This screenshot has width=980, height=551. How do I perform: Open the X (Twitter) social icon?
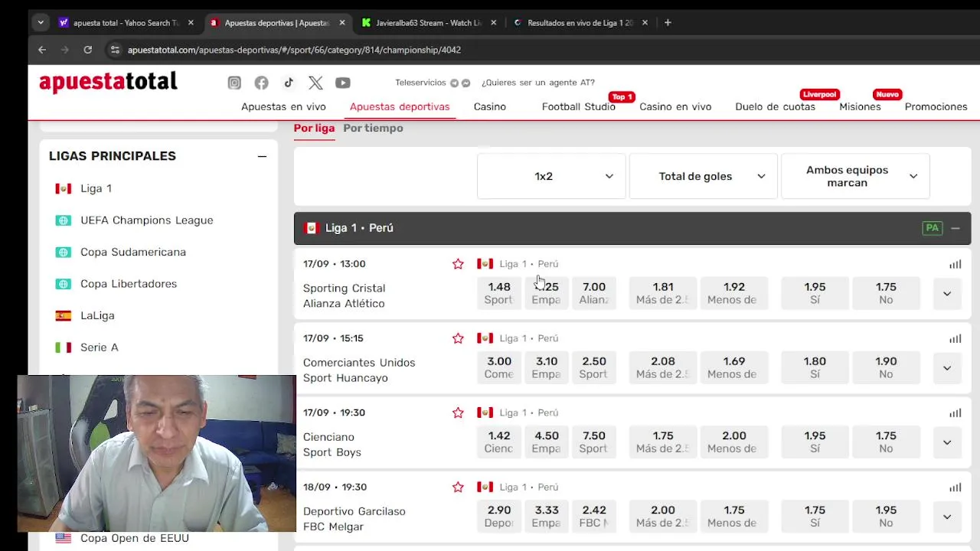315,83
